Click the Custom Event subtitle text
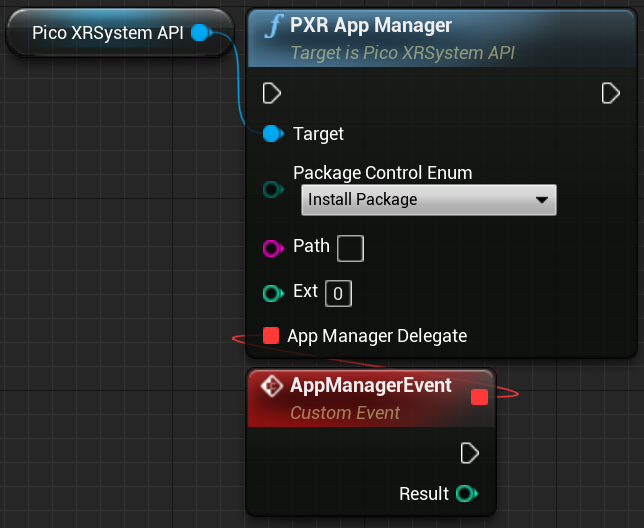The width and height of the screenshot is (644, 528). (x=345, y=413)
